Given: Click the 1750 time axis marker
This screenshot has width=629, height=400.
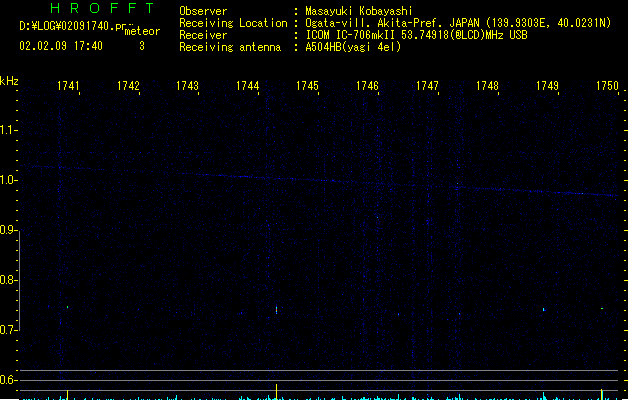Looking at the screenshot, I should (607, 86).
